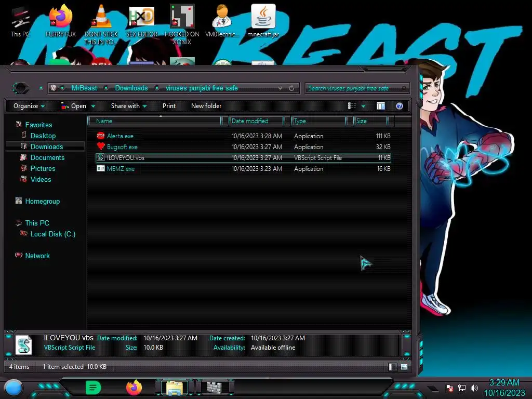This screenshot has height=399, width=532.
Task: Toggle the preview pane icon
Action: pyautogui.click(x=381, y=106)
